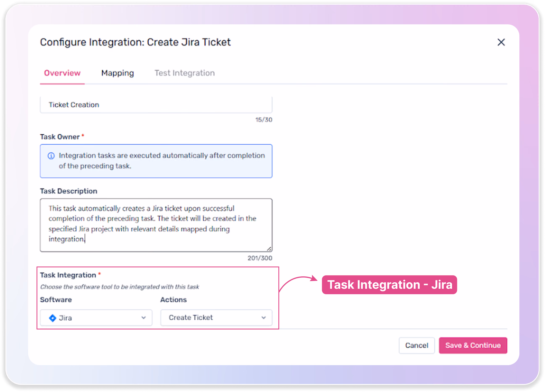Open the Software dropdown showing Jira
This screenshot has height=392, width=545.
point(96,318)
